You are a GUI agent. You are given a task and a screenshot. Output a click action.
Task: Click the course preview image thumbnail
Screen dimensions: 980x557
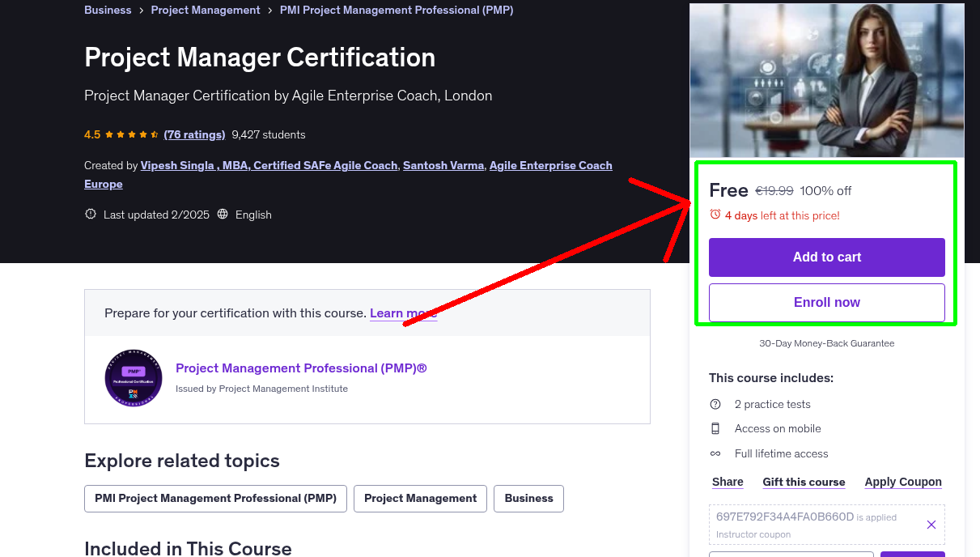pyautogui.click(x=826, y=81)
